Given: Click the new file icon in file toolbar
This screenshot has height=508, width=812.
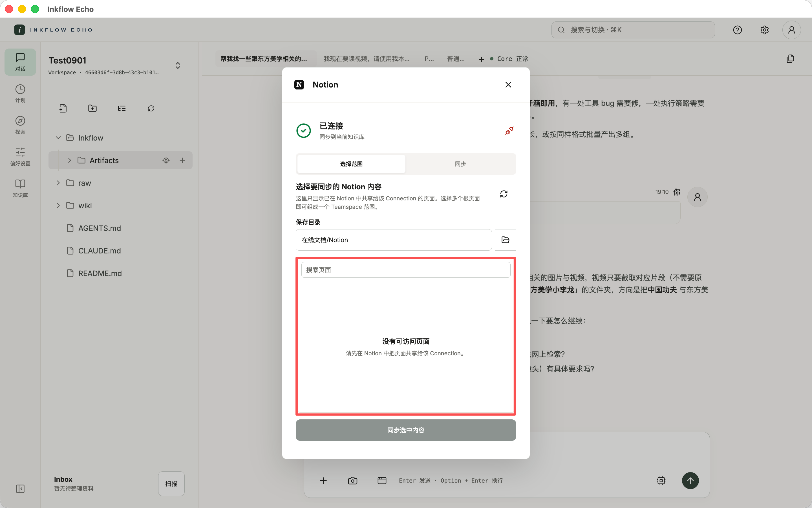Looking at the screenshot, I should tap(63, 108).
